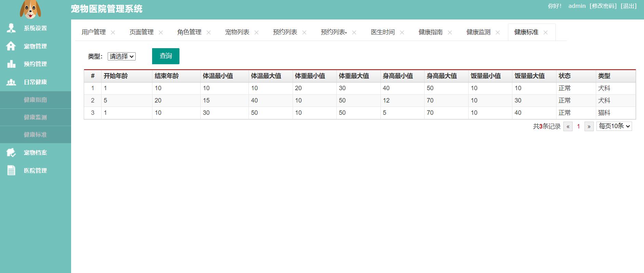Click the 预约管理 bar chart icon
The height and width of the screenshot is (273, 644).
[x=11, y=64]
